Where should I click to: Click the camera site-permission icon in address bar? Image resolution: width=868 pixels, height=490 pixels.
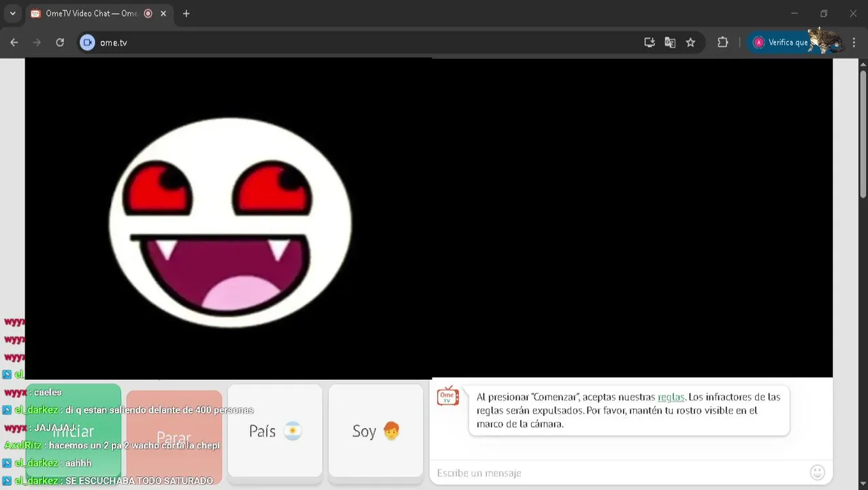(87, 42)
